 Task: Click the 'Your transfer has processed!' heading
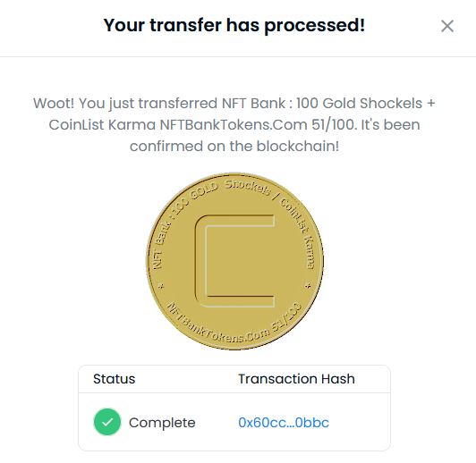click(234, 25)
